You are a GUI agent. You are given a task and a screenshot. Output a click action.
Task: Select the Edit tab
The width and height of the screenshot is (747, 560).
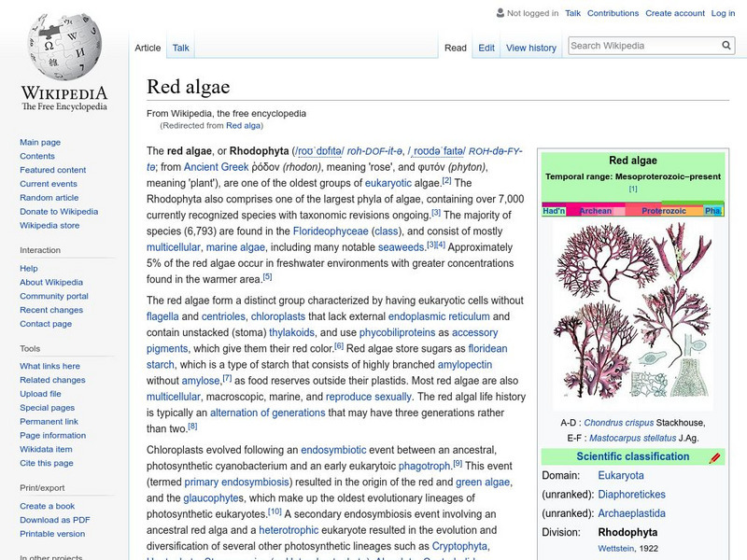point(486,48)
